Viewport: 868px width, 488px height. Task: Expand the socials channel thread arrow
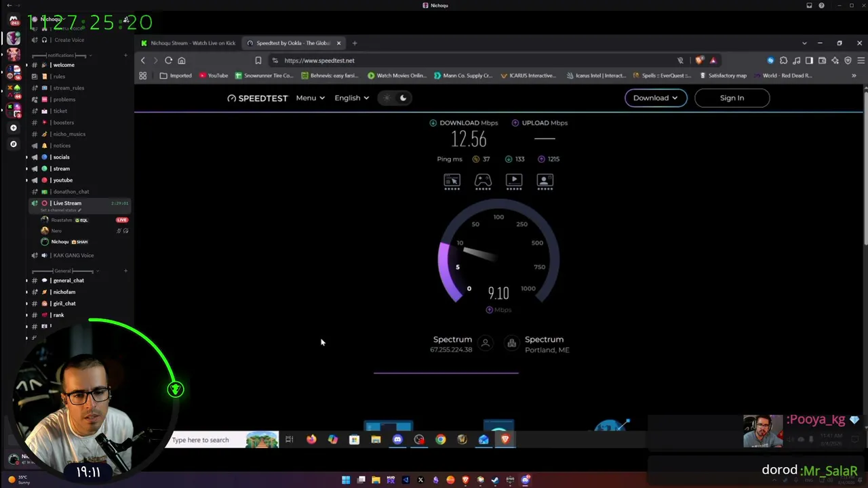[27, 157]
